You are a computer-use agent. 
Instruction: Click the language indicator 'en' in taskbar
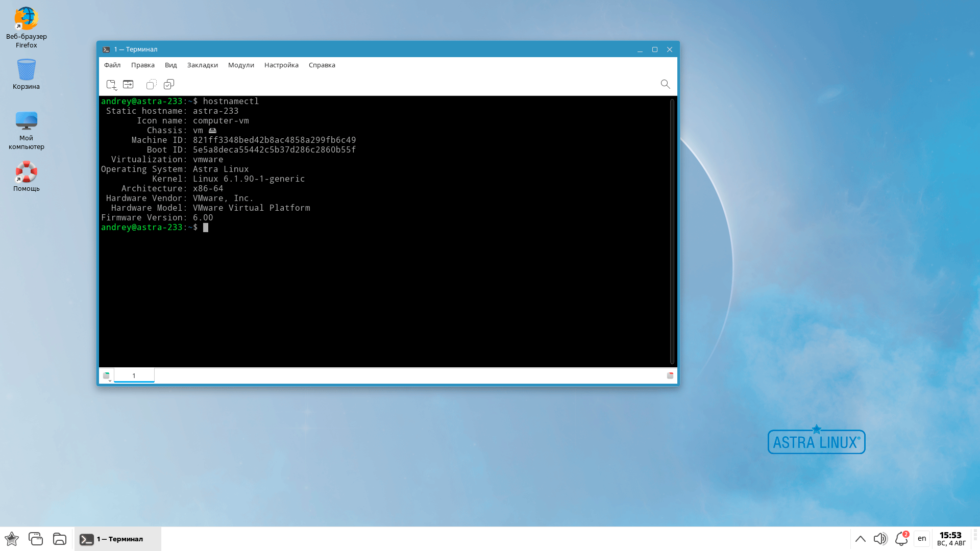click(921, 538)
